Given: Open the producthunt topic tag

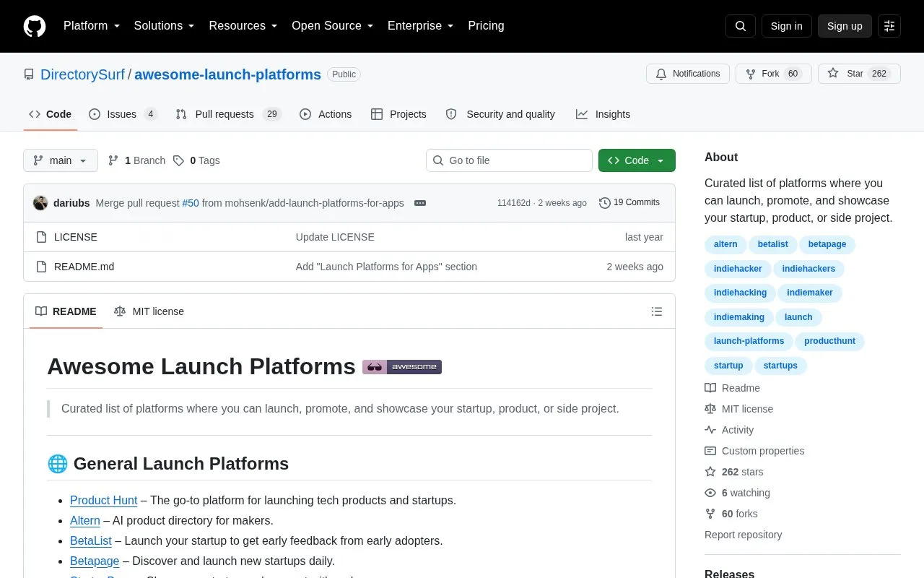Looking at the screenshot, I should coord(829,341).
